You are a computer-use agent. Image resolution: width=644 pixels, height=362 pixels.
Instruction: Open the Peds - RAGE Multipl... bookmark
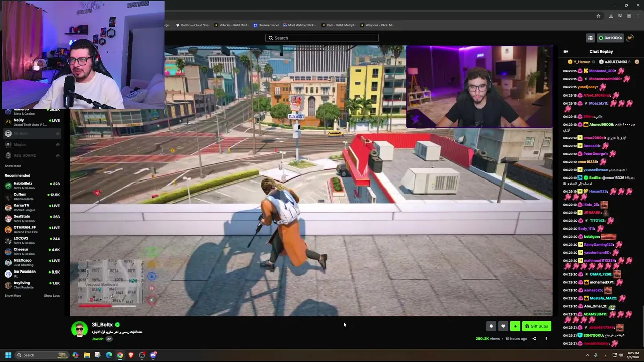(339, 25)
